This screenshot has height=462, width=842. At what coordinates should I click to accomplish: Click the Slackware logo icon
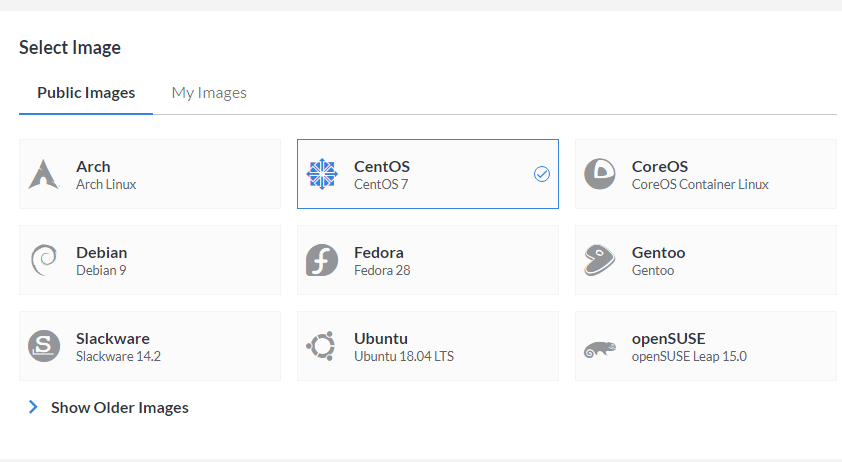(43, 346)
